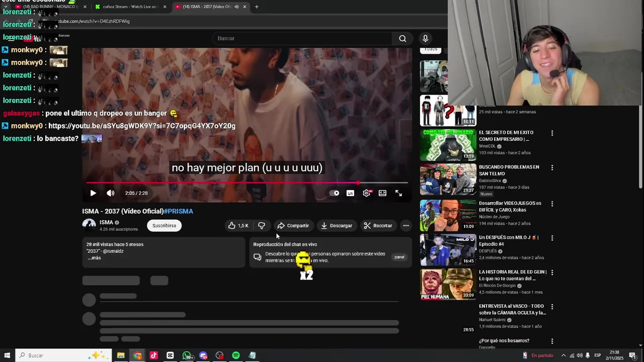Open 'LA HISTORIA REAL DE ED GEIN' title
The image size is (644, 362).
pyautogui.click(x=513, y=275)
